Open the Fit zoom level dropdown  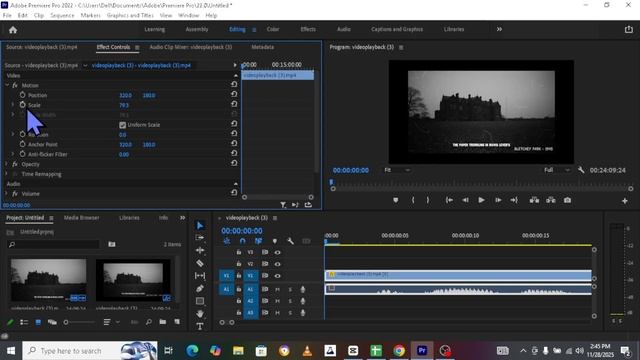[397, 170]
